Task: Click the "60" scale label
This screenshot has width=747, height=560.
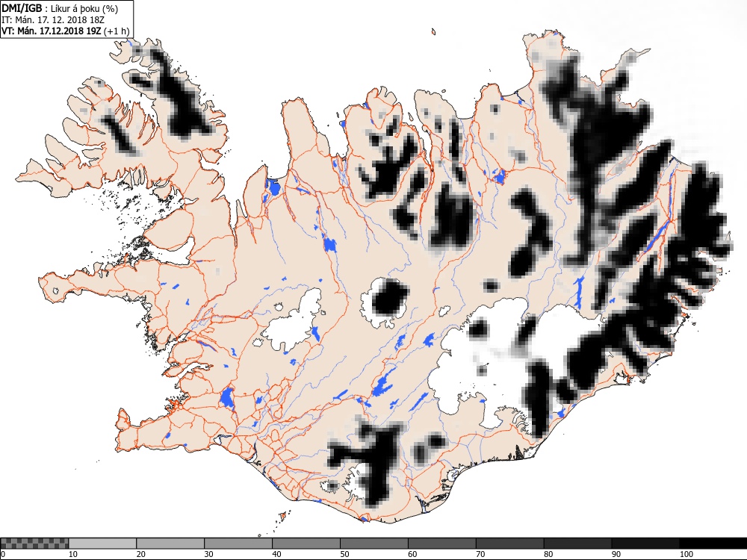Action: pos(412,554)
